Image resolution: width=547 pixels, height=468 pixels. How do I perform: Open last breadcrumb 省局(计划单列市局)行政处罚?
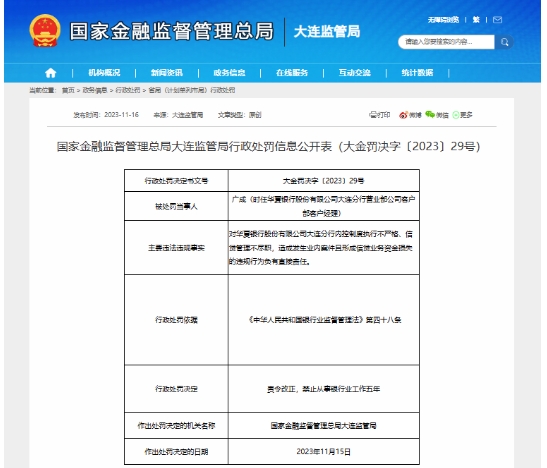pyautogui.click(x=192, y=90)
